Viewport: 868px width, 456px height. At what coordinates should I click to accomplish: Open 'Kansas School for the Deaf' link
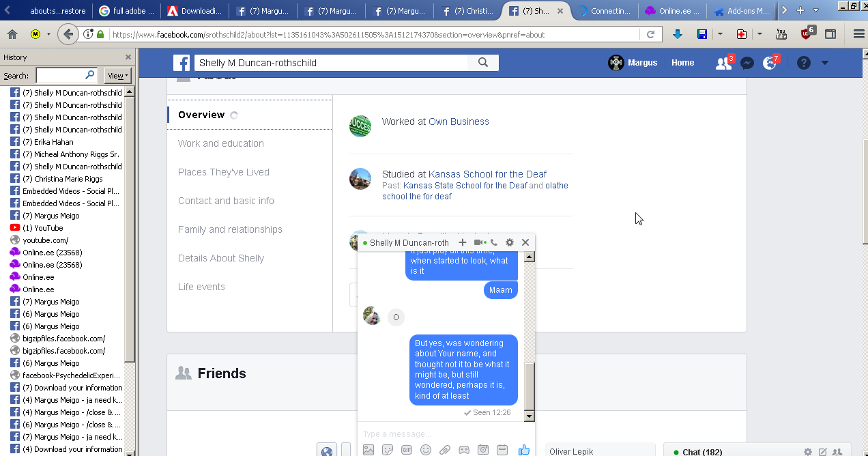487,174
